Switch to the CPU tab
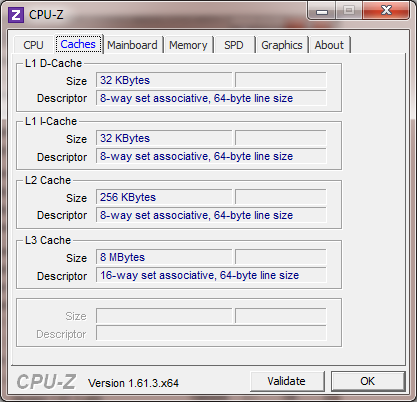 coord(33,45)
